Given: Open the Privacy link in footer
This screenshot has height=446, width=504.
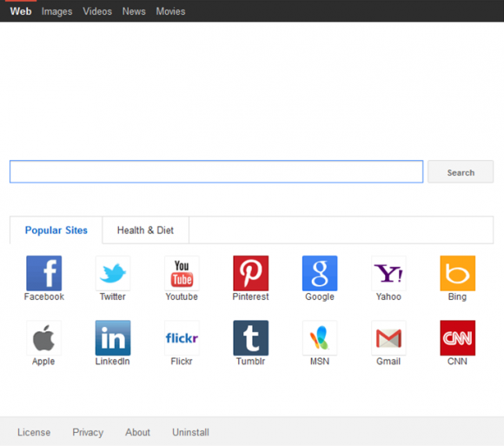Looking at the screenshot, I should click(88, 432).
